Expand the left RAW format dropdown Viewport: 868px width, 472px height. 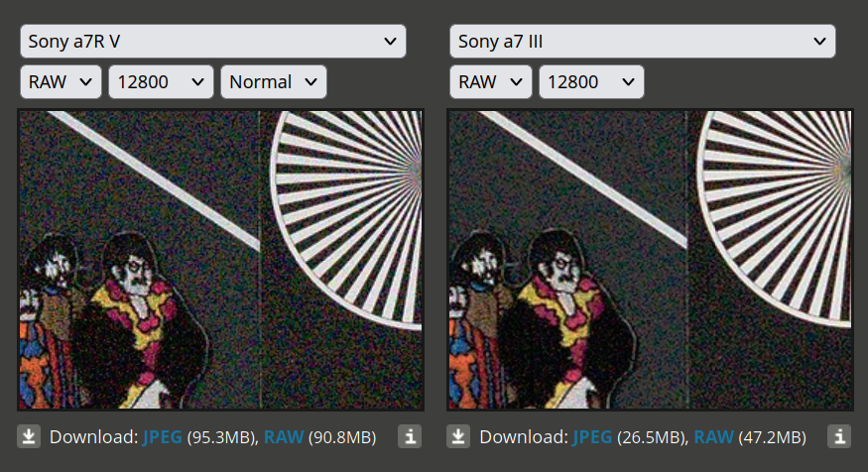[x=61, y=82]
